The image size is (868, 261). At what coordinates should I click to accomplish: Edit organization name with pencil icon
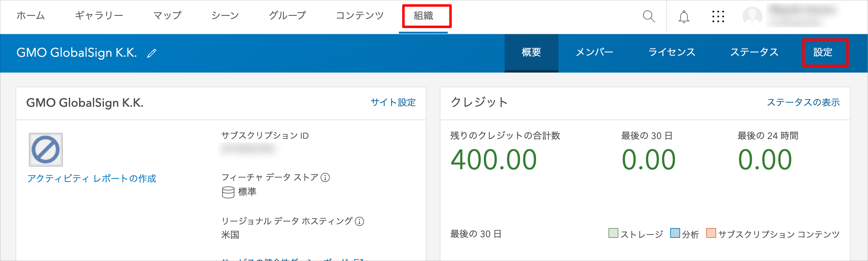pyautogui.click(x=152, y=53)
